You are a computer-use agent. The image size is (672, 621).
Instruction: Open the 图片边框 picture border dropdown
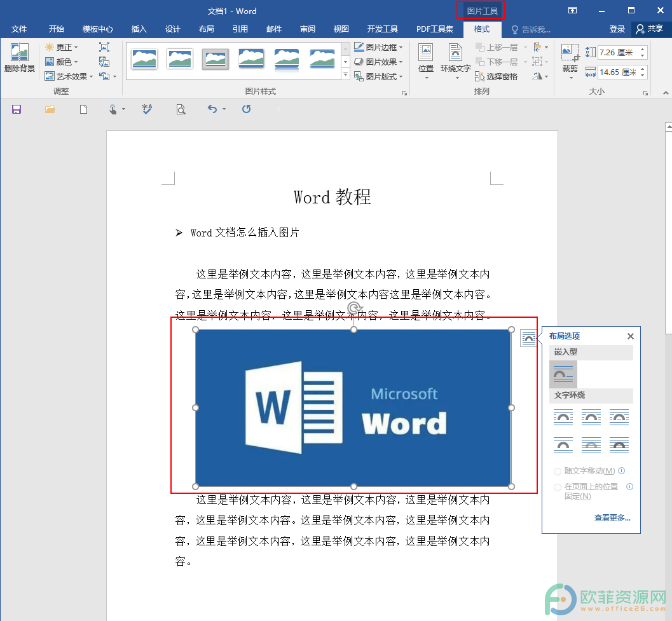coord(378,47)
